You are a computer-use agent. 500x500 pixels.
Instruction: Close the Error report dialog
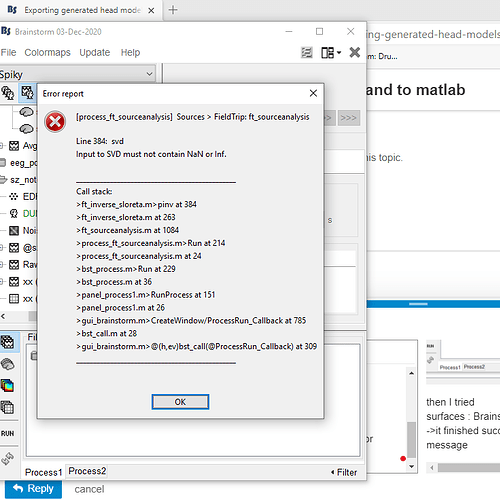[313, 93]
